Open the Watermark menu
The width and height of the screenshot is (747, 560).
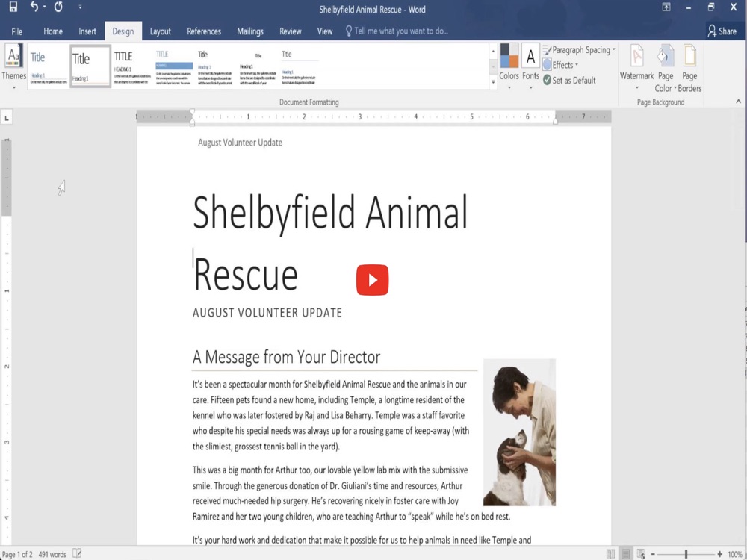637,66
